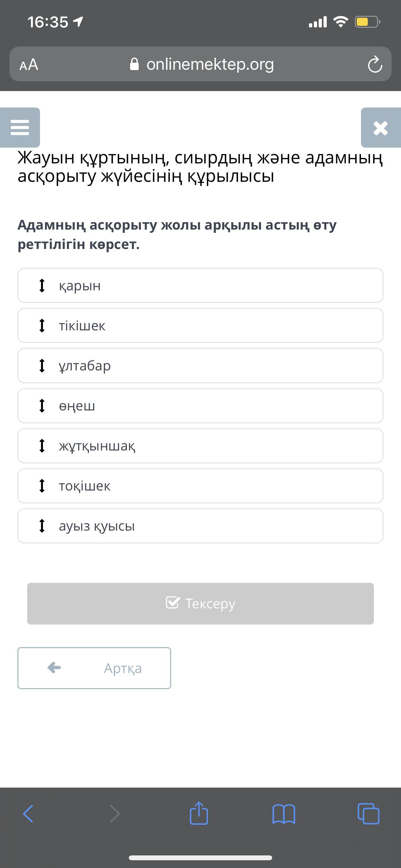Tap the Safari reload icon

click(x=375, y=64)
